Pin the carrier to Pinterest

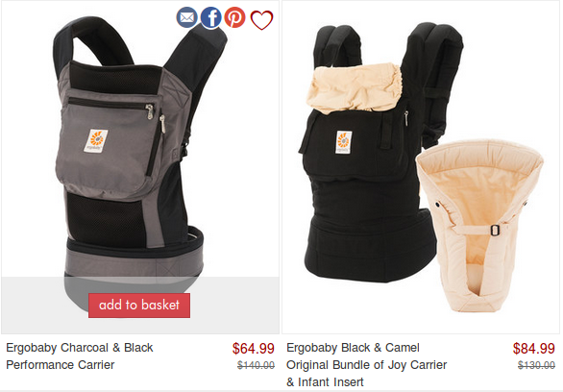click(234, 17)
